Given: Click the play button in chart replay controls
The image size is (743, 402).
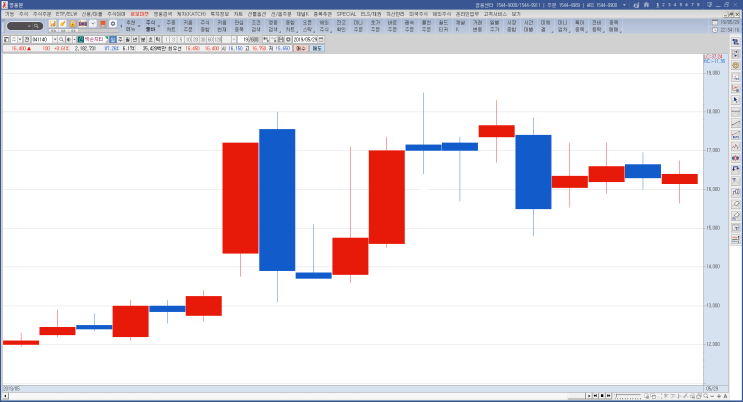Looking at the screenshot, I should (x=589, y=396).
